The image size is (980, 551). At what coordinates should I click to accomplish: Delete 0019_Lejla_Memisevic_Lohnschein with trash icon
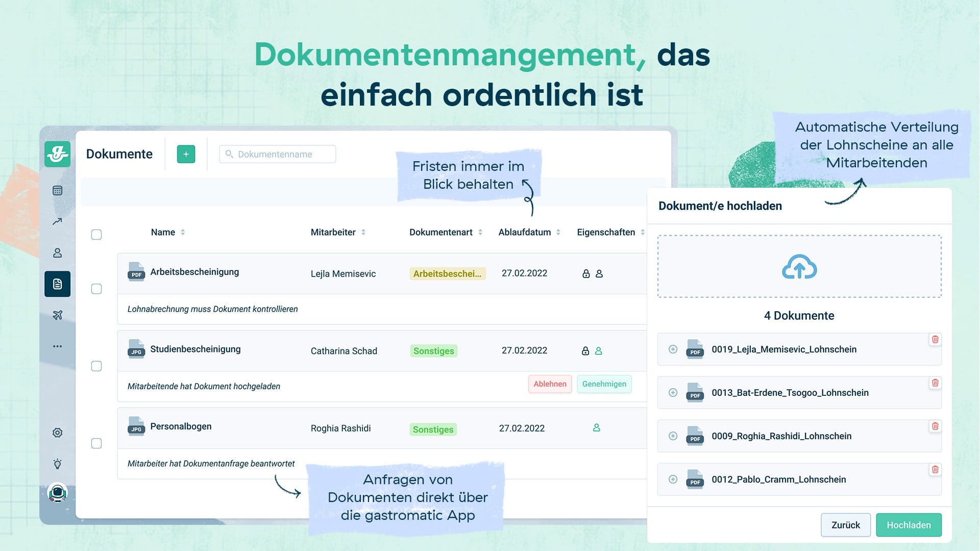coord(935,340)
